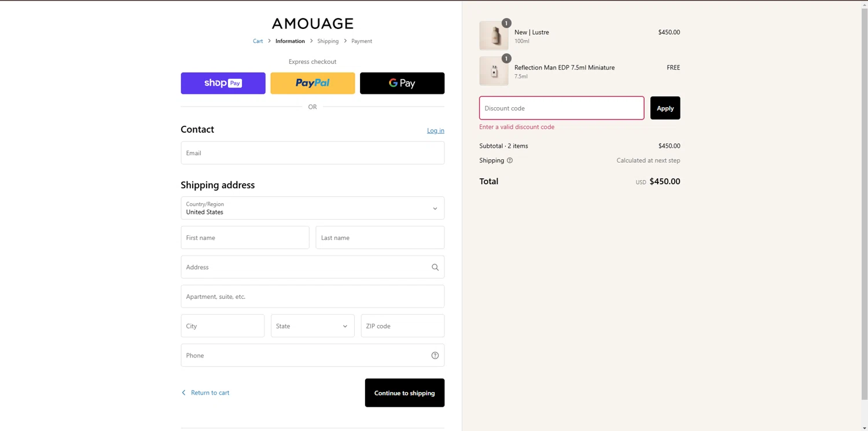Click the Reflection Man Miniature thumbnail
Screen dimensions: 868x431
[494, 71]
